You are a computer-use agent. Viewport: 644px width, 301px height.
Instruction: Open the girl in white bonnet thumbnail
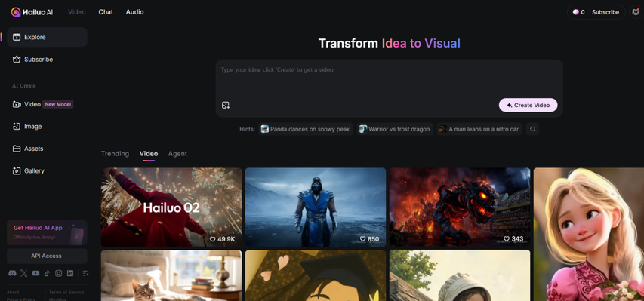coord(460,275)
